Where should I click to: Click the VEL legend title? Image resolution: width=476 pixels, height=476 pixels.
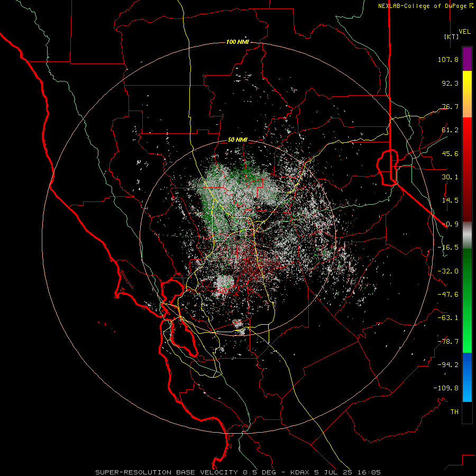464,32
